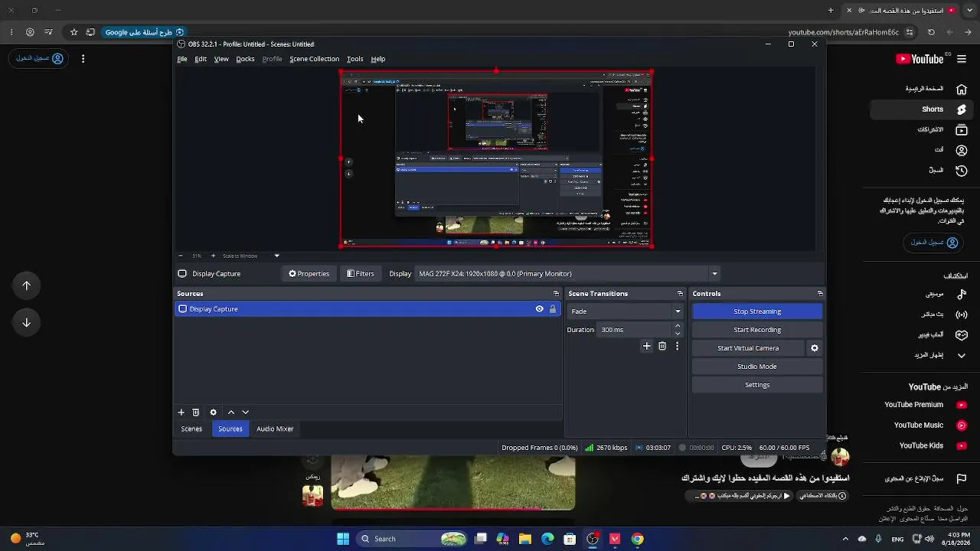
Task: Decrease transition duration with down stepper
Action: [678, 334]
